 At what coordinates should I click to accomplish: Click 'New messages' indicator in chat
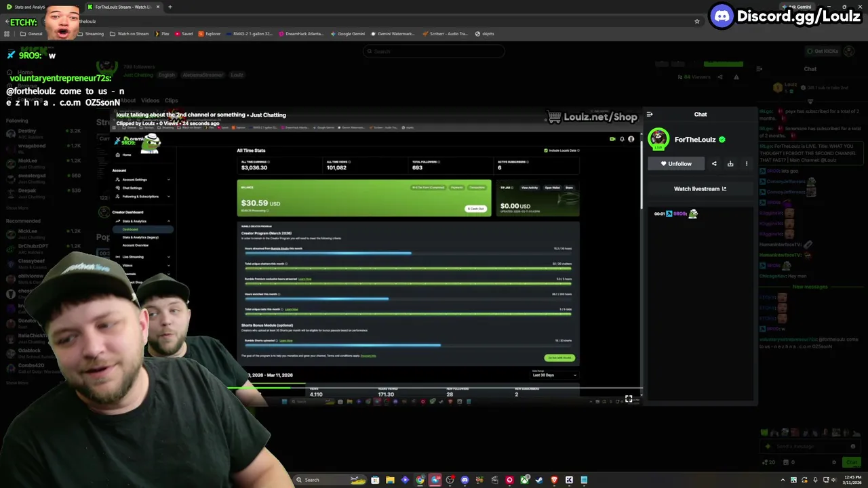point(810,287)
